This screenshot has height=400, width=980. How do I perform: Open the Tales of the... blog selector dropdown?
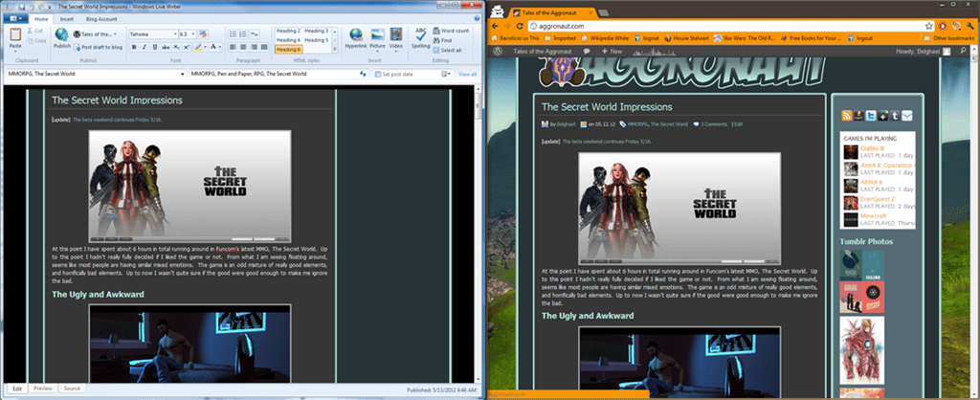point(96,33)
